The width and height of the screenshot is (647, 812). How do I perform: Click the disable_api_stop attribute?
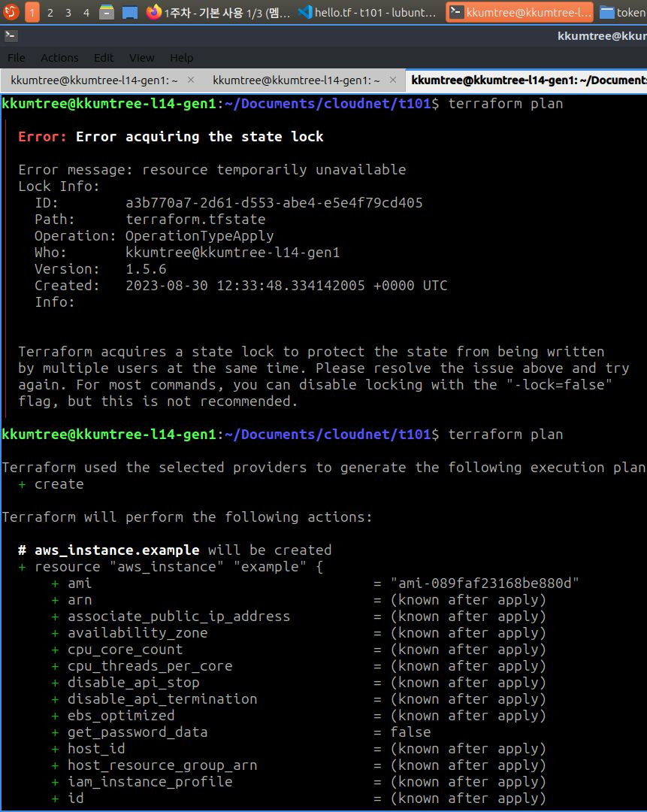click(134, 683)
